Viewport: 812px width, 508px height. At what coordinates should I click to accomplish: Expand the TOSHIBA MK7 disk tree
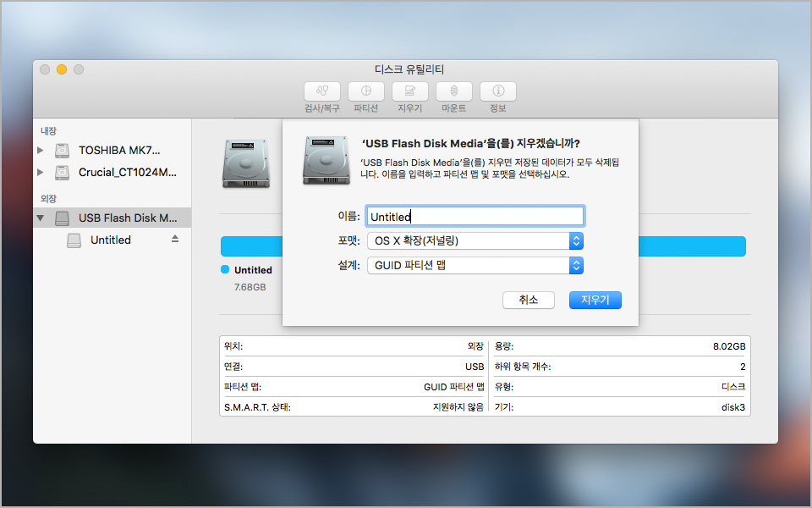(x=41, y=151)
